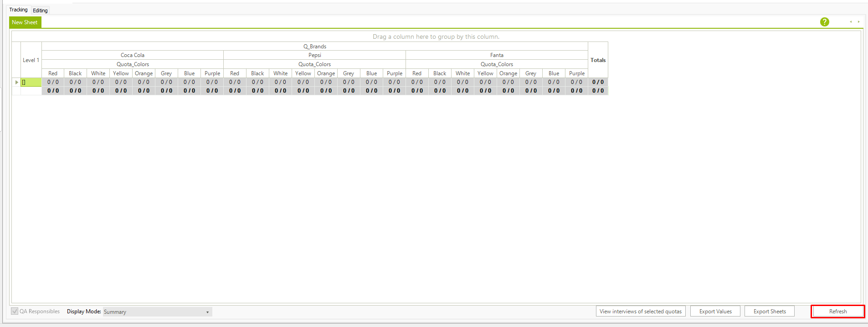Select the Purple column under Pepsi

(x=394, y=73)
